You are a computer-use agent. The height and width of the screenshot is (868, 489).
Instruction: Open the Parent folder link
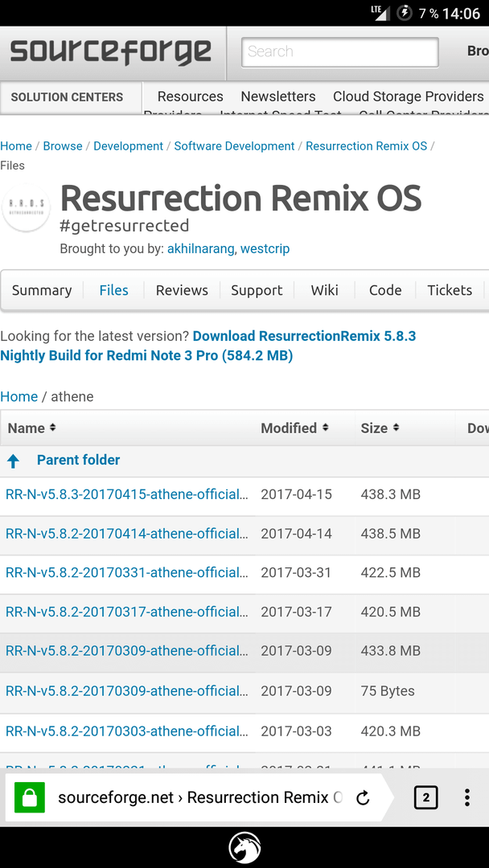click(x=78, y=460)
